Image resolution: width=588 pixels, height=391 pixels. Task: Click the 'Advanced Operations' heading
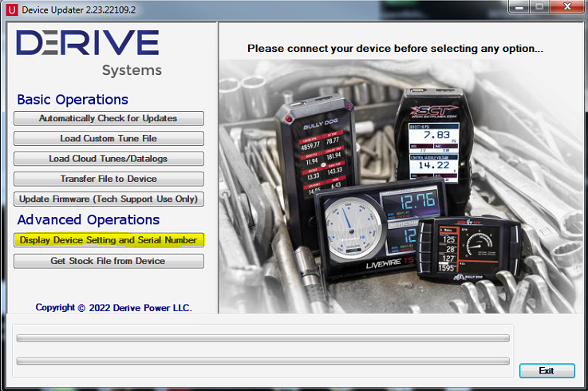[89, 220]
